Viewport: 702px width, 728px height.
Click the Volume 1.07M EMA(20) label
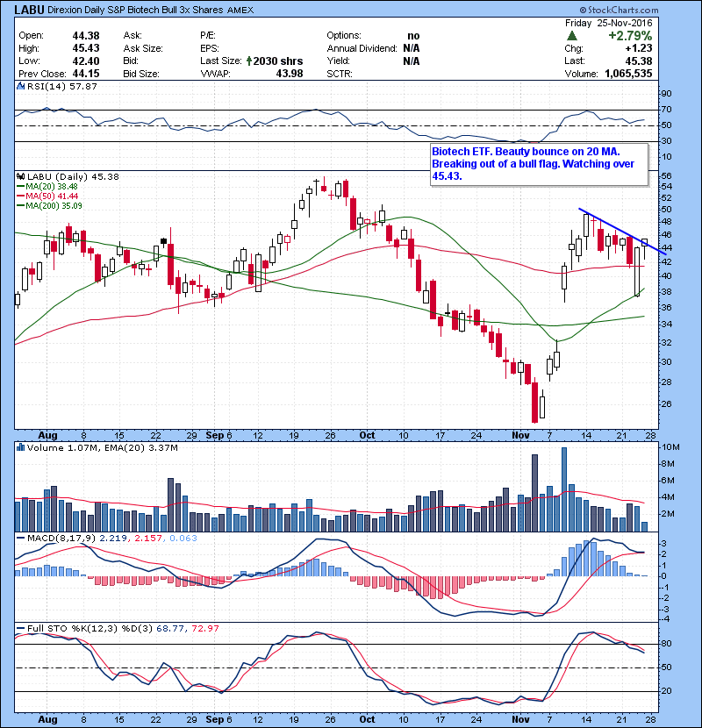click(102, 447)
